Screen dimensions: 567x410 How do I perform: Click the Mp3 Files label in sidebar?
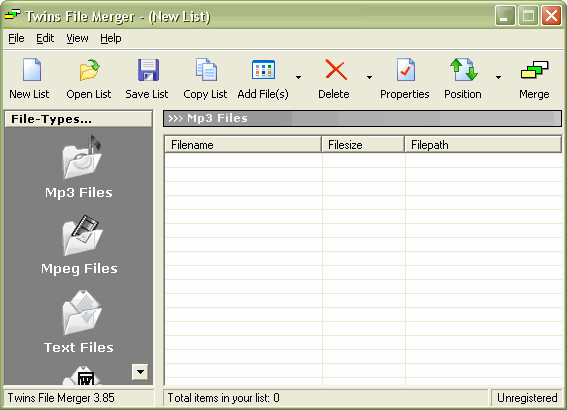pos(78,192)
